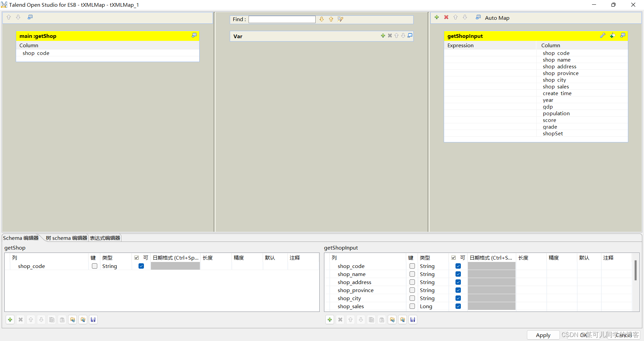The width and height of the screenshot is (644, 341).
Task: Select shop province row in getShopInput table
Action: click(536, 73)
